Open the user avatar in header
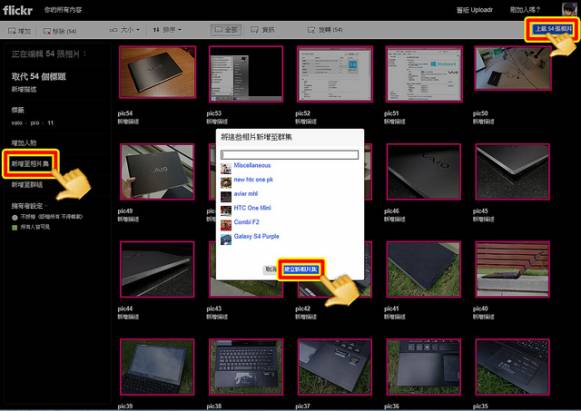 point(569,9)
